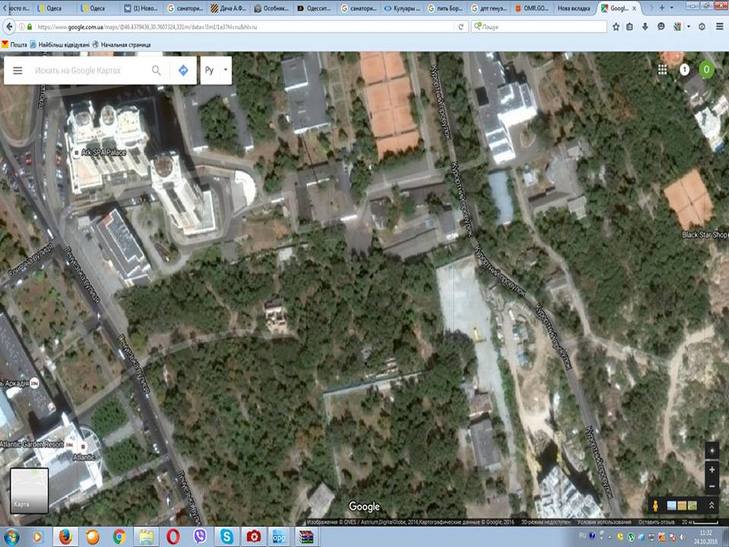This screenshot has height=547, width=729.
Task: Click the Firefox search box 'Пошук'
Action: [539, 27]
